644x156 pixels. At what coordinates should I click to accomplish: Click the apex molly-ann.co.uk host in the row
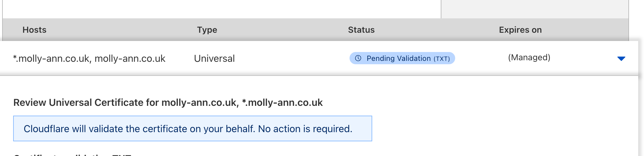(130, 58)
